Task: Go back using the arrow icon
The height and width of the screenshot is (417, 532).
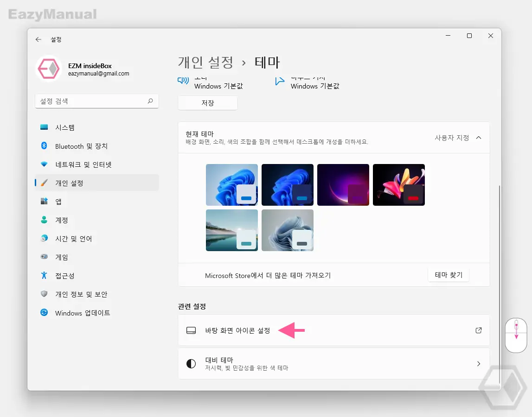Action: pyautogui.click(x=38, y=40)
